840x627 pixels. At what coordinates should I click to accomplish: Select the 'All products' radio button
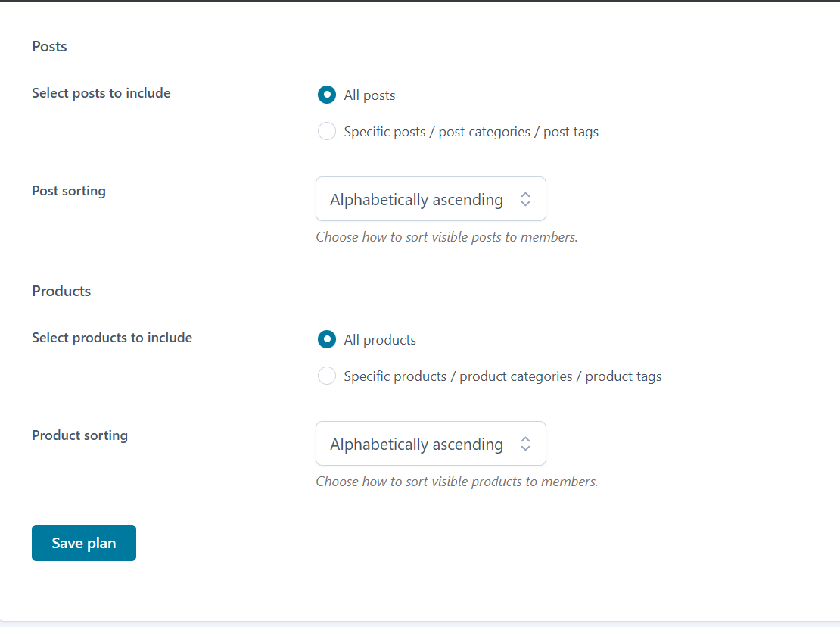327,339
